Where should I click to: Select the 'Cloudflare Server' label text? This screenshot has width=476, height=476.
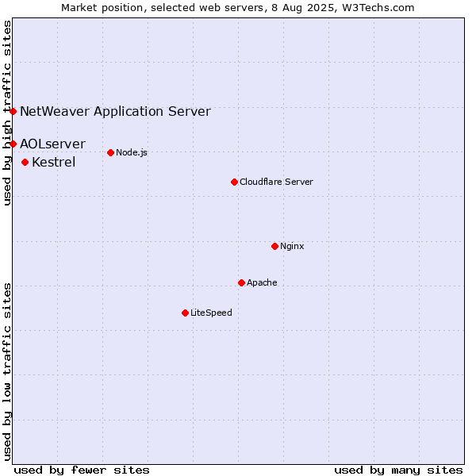tap(276, 182)
